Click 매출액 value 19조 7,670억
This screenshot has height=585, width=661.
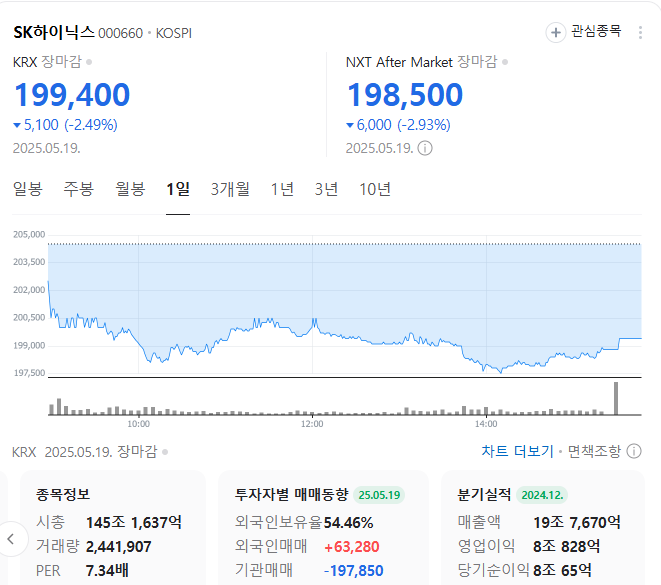click(577, 523)
